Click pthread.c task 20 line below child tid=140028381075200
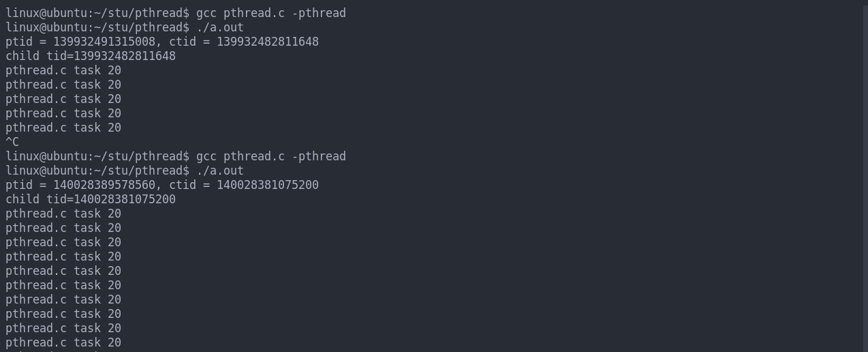868x352 pixels. (63, 214)
